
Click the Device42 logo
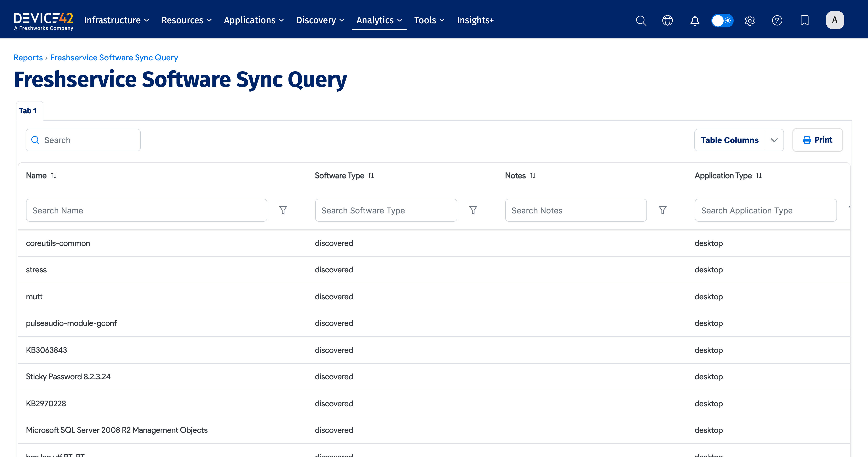tap(43, 21)
